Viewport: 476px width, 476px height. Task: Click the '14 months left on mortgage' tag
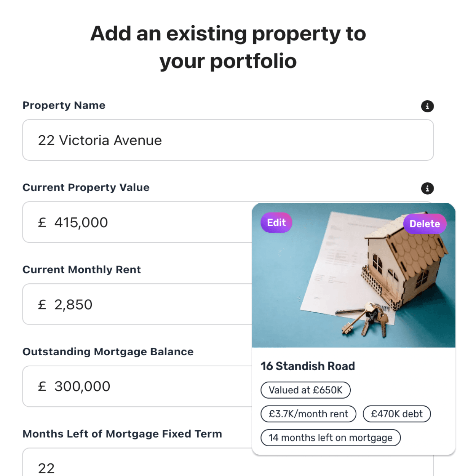[x=331, y=438]
